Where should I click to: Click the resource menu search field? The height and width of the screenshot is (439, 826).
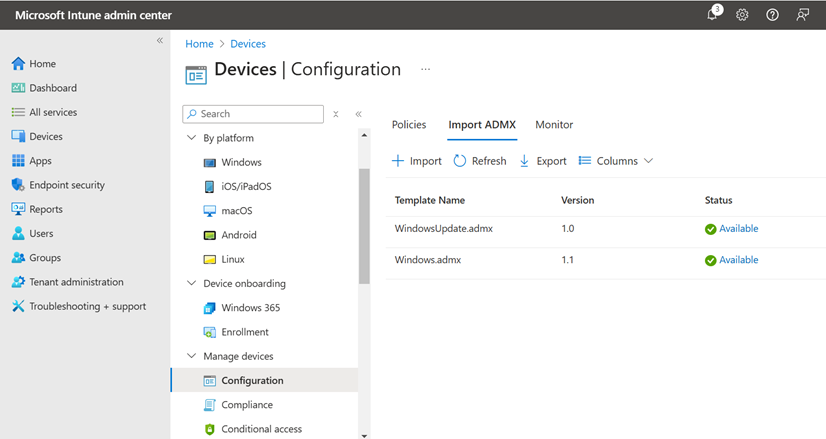(x=253, y=114)
